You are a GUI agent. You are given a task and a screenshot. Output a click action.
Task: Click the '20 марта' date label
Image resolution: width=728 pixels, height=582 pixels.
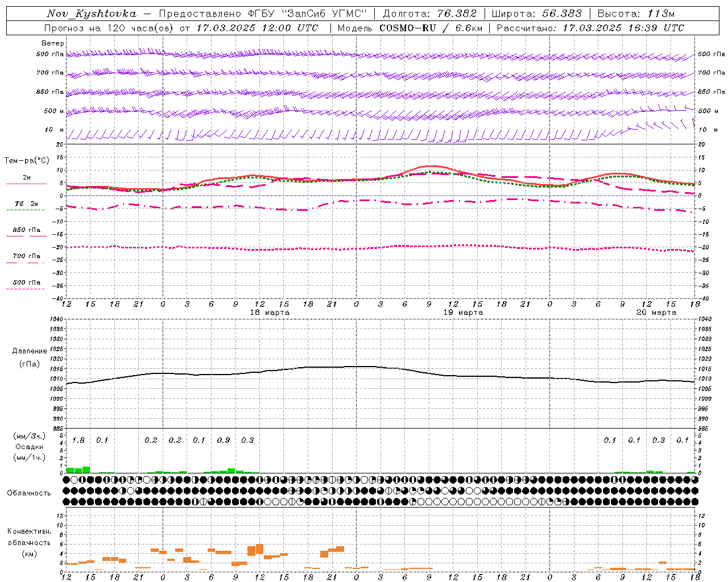coord(656,313)
